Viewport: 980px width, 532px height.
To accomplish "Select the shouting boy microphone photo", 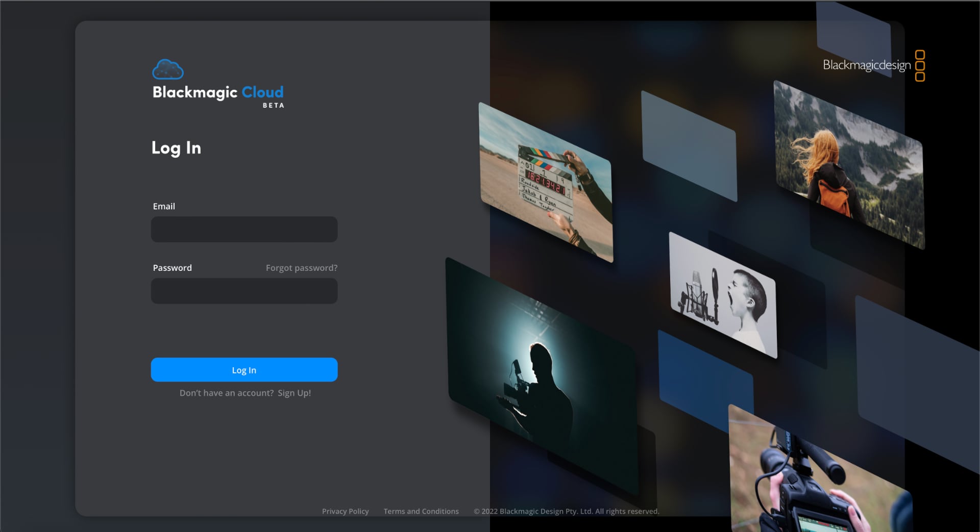I will coord(723,295).
